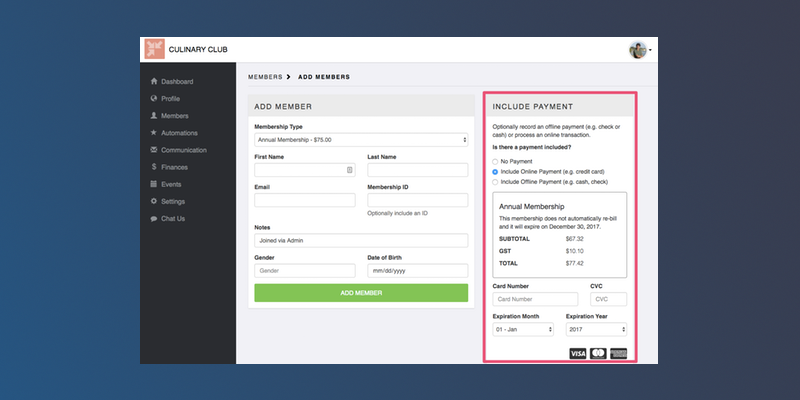The width and height of the screenshot is (800, 400).
Task: Click the Visa card icon
Action: coord(578,354)
